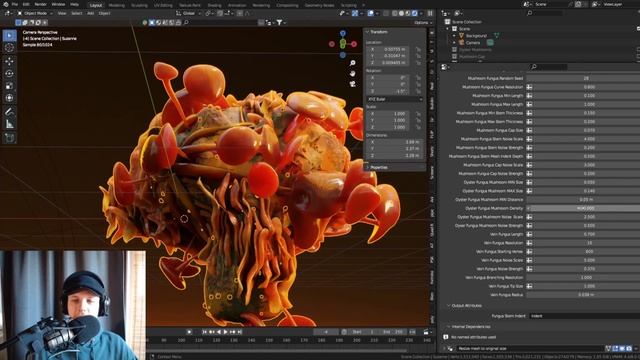Toggle snapping magnet in header

pyautogui.click(x=220, y=13)
